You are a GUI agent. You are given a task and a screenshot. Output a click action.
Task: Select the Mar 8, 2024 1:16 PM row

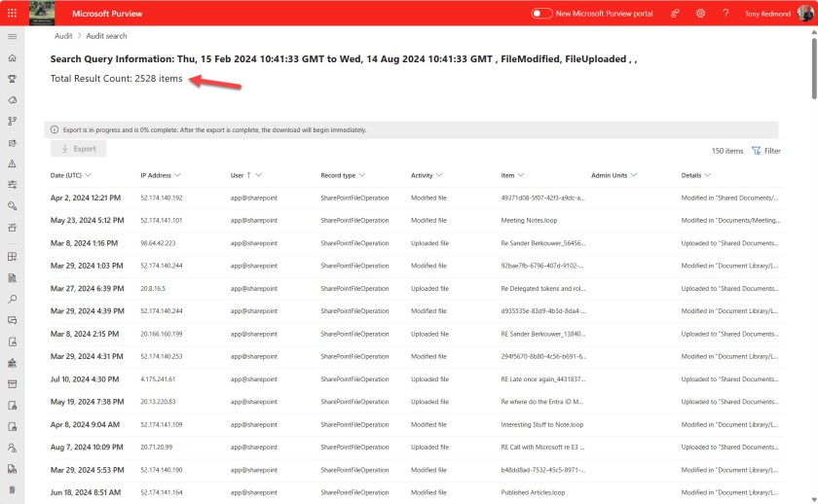click(418, 243)
